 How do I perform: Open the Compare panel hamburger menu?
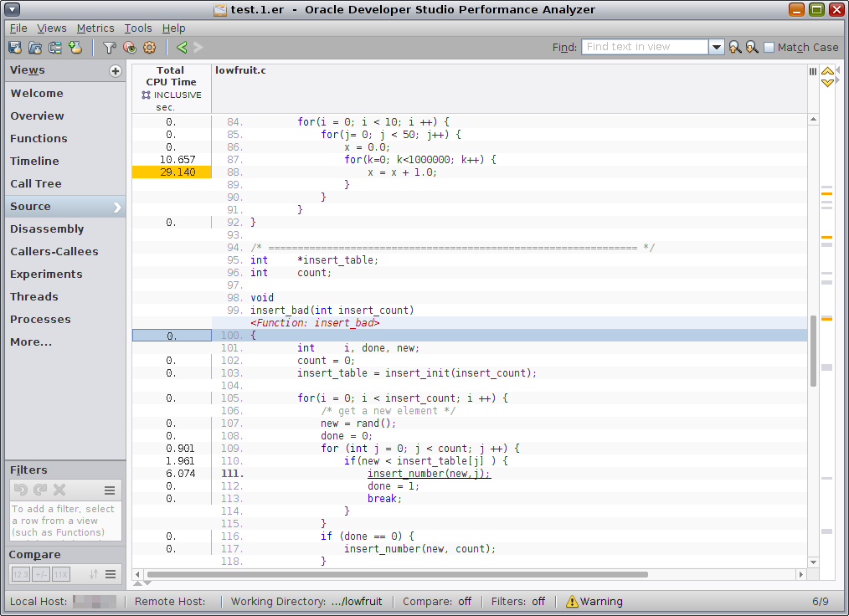tap(110, 574)
